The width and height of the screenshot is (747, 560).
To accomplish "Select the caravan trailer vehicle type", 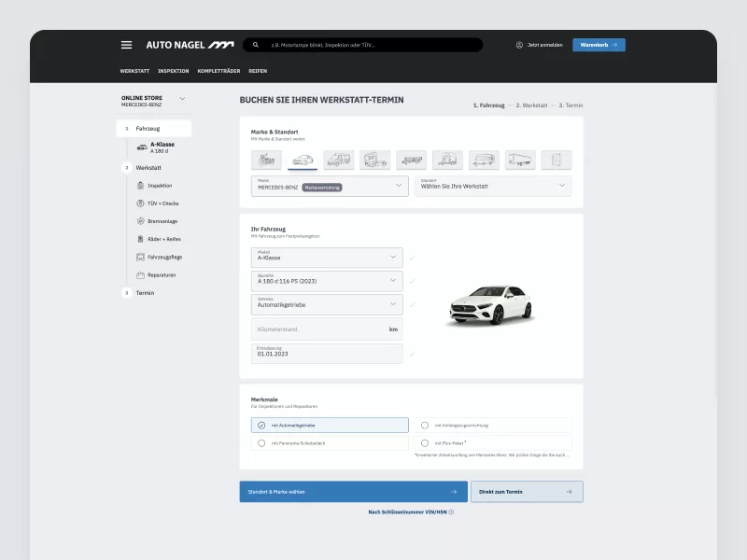I will pos(447,160).
